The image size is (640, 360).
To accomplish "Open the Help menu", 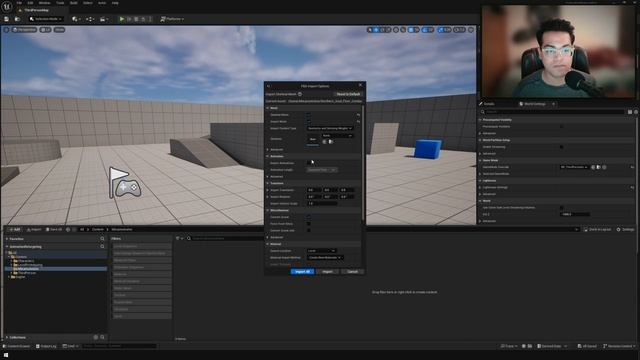I will 115,3.
